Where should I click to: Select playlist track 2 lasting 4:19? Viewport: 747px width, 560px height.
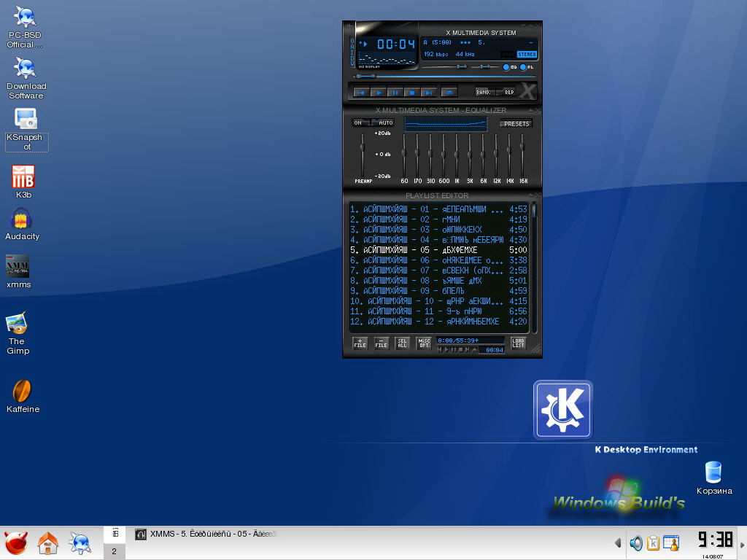438,219
